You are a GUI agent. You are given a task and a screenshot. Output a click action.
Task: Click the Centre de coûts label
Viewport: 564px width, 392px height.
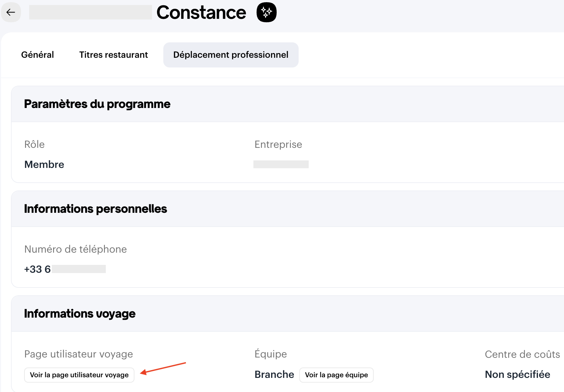click(522, 354)
